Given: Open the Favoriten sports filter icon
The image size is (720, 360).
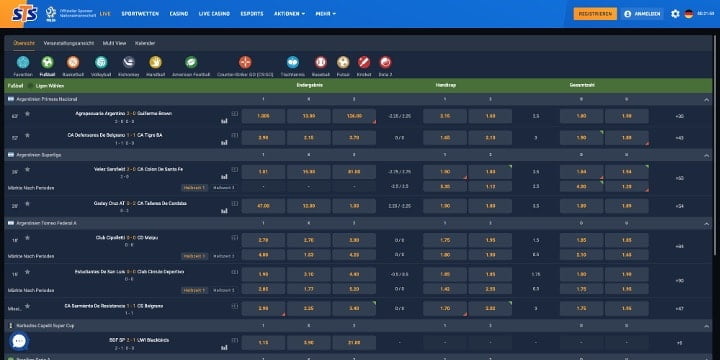Looking at the screenshot, I should tap(23, 62).
